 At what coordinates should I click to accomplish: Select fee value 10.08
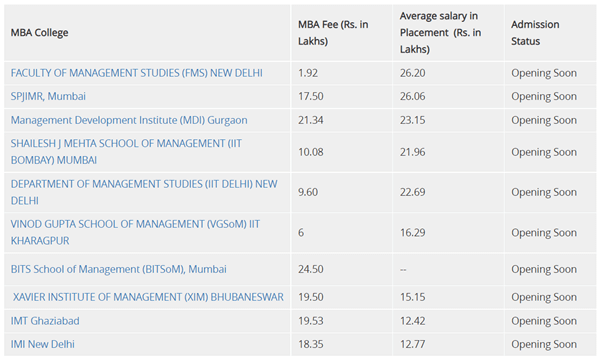click(x=311, y=152)
